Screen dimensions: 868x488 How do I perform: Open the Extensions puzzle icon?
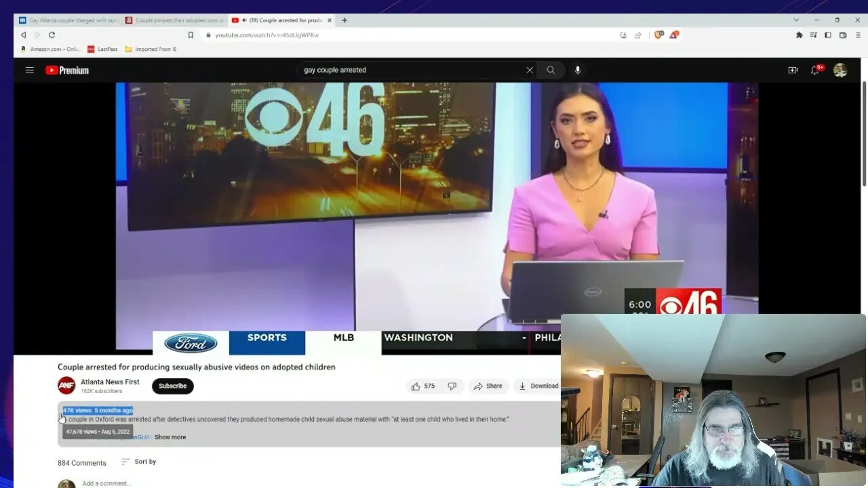[799, 35]
